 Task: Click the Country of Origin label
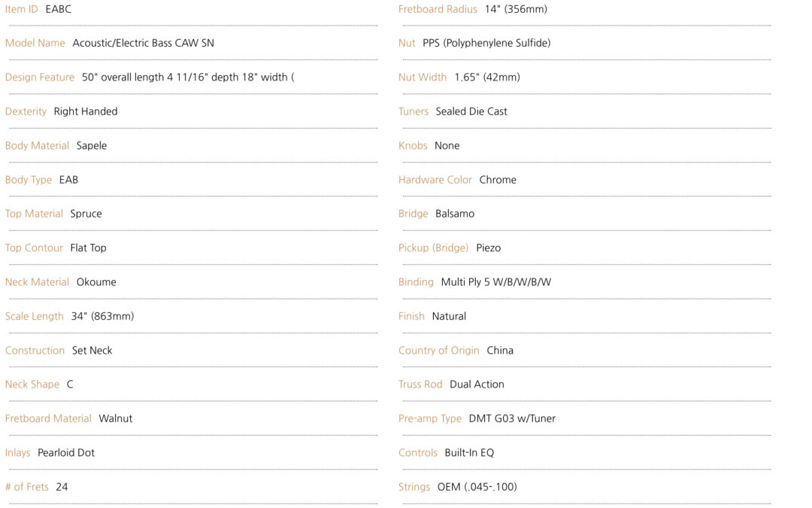(x=438, y=351)
